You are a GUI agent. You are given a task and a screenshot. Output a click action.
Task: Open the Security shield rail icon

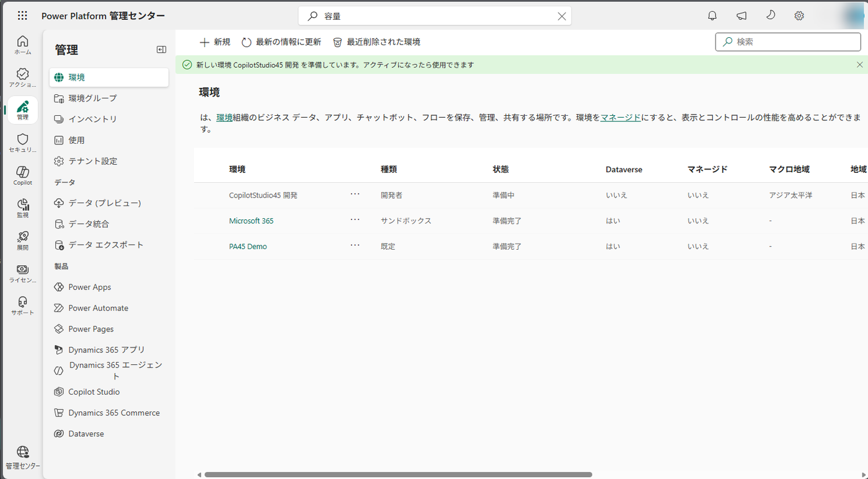click(22, 143)
